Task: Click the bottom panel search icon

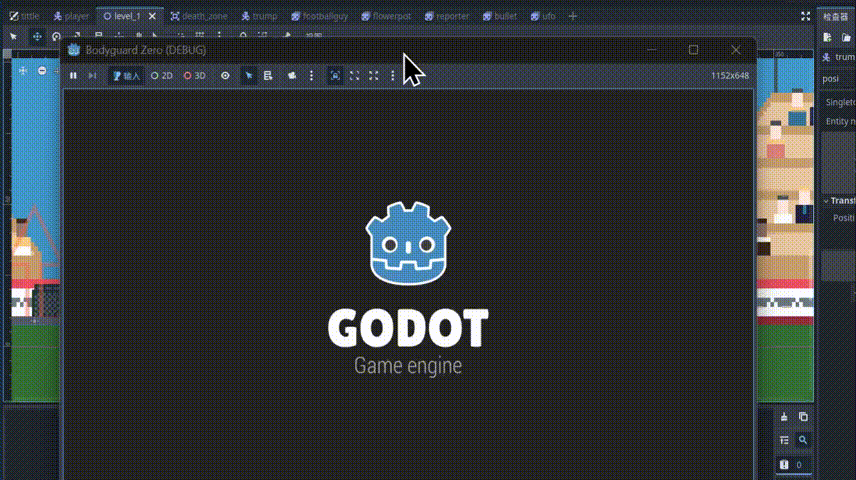Action: pos(803,440)
